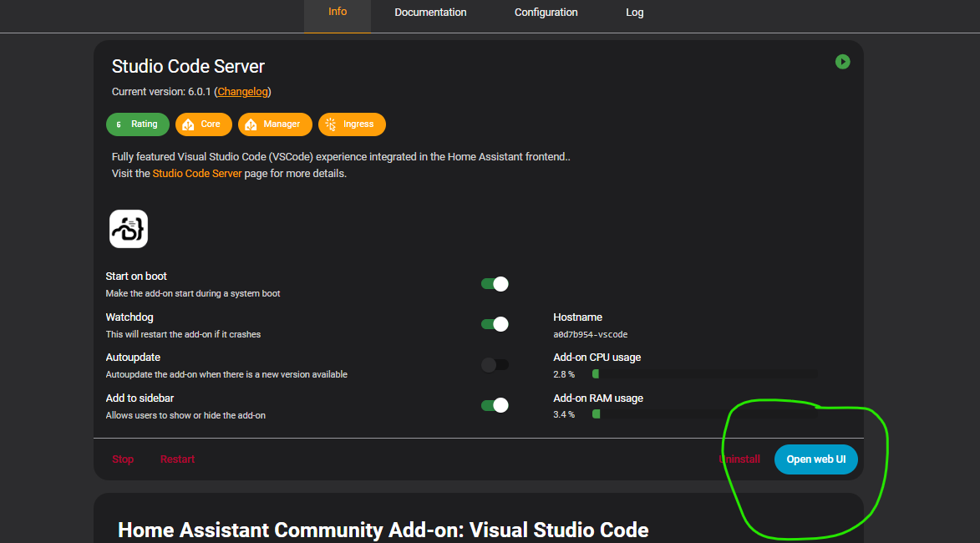Turn off the Watchdog switch
The height and width of the screenshot is (543, 980).
click(495, 324)
